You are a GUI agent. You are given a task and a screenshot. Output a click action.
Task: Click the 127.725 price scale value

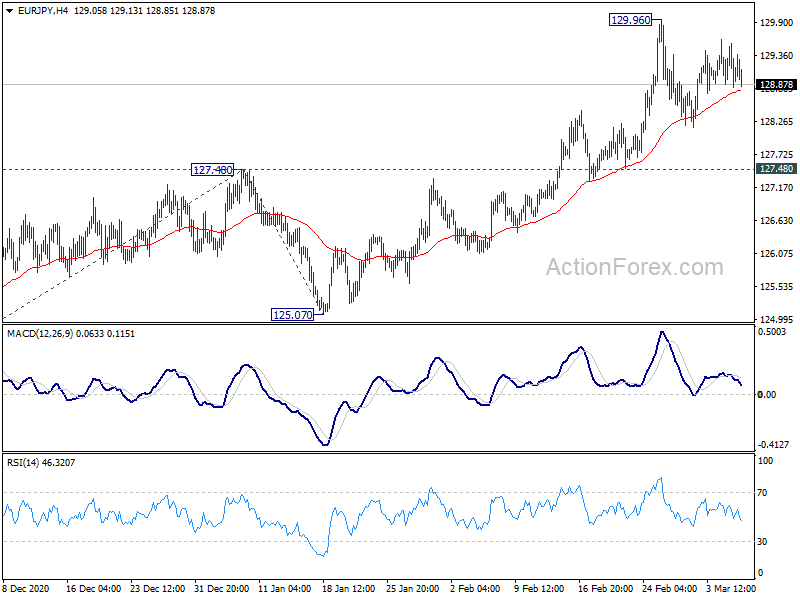point(777,155)
